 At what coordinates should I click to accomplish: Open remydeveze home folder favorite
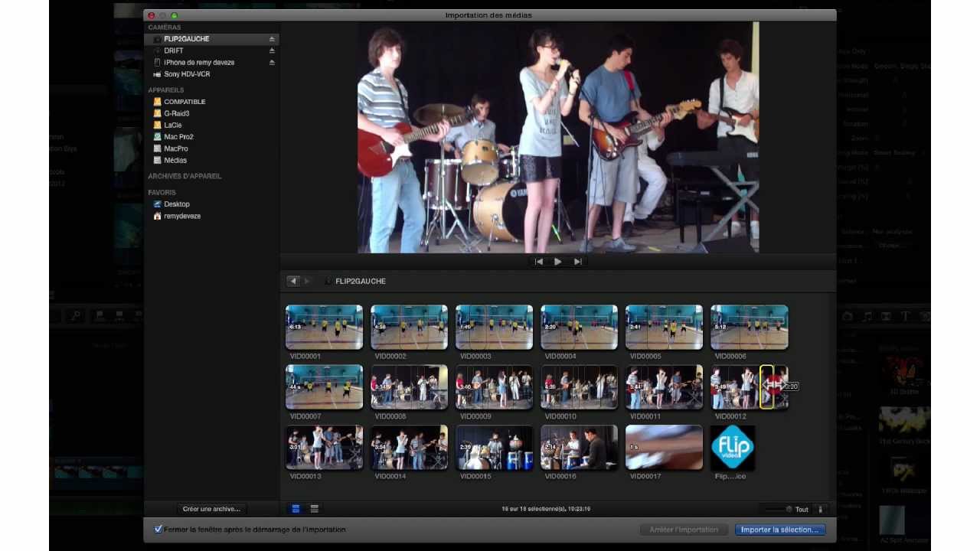pyautogui.click(x=181, y=217)
